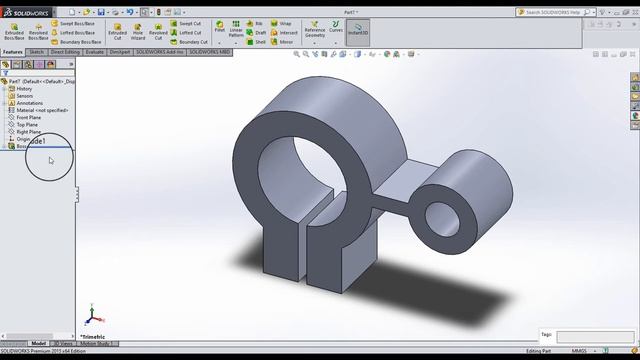
Task: Open the PropertyManager tab icon
Action: click(17, 64)
